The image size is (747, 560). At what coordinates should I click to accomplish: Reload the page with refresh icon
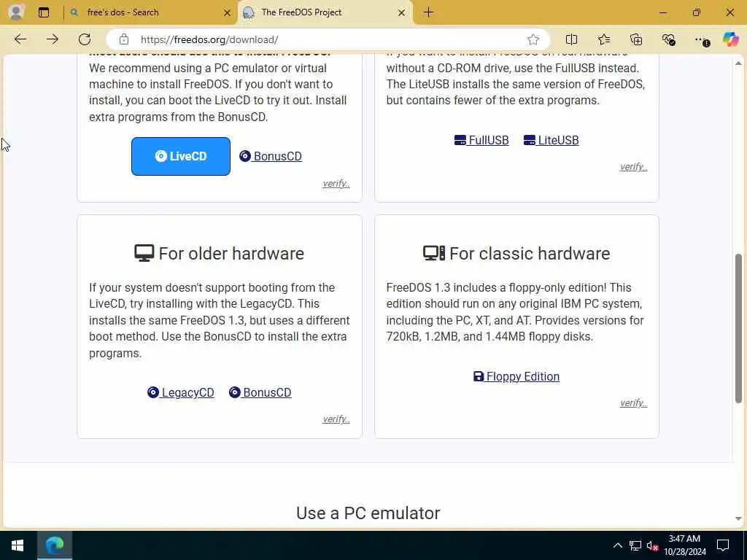pos(85,39)
